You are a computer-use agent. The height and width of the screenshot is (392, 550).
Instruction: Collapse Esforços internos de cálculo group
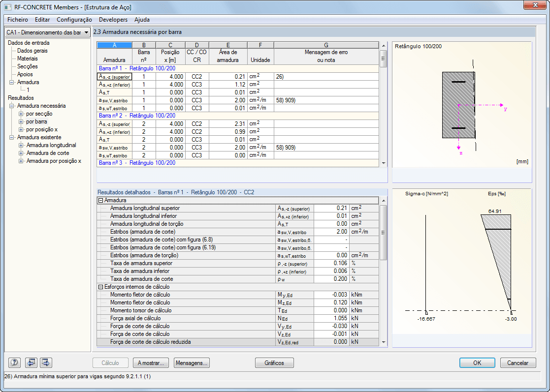[100, 287]
